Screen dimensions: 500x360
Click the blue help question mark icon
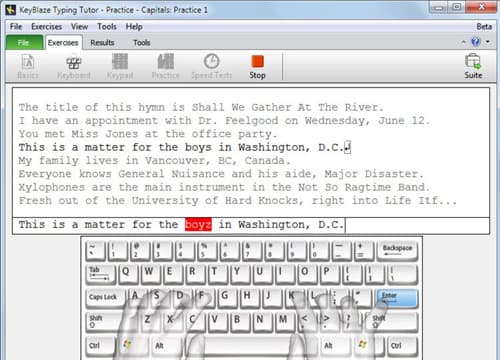[476, 42]
